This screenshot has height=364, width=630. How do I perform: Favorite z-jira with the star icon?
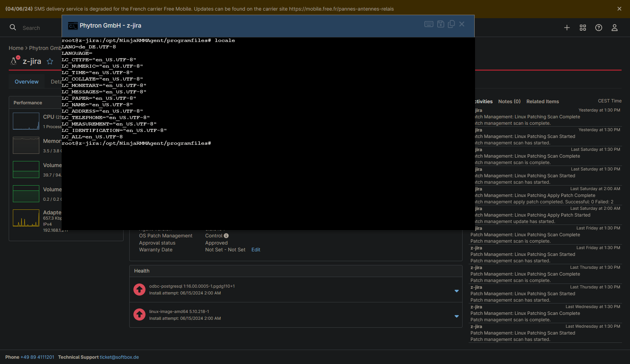(x=50, y=61)
